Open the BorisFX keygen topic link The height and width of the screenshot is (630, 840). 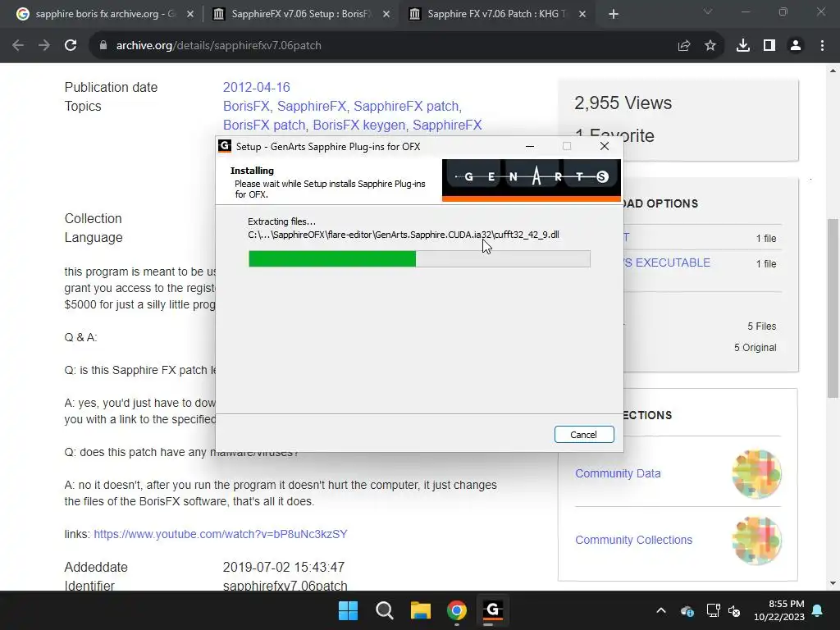358,125
